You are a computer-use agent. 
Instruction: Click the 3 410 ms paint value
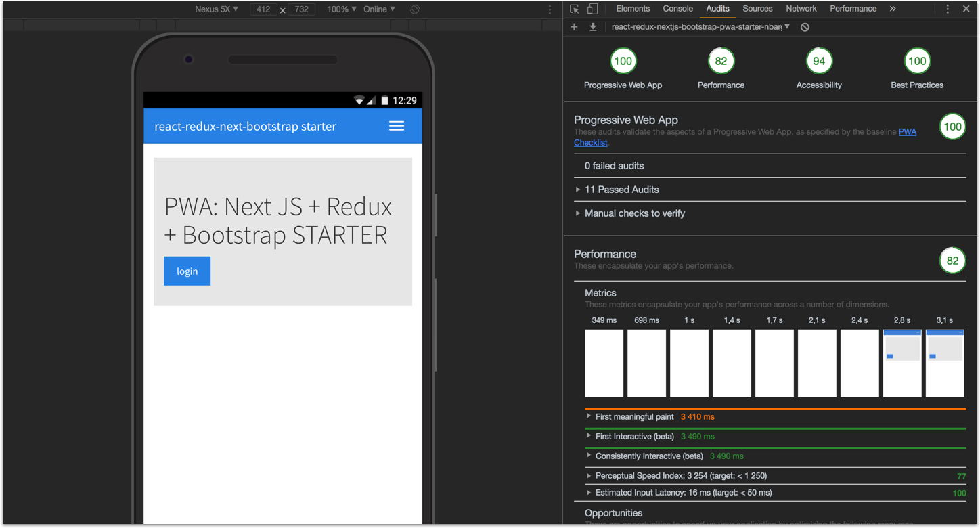coord(697,417)
